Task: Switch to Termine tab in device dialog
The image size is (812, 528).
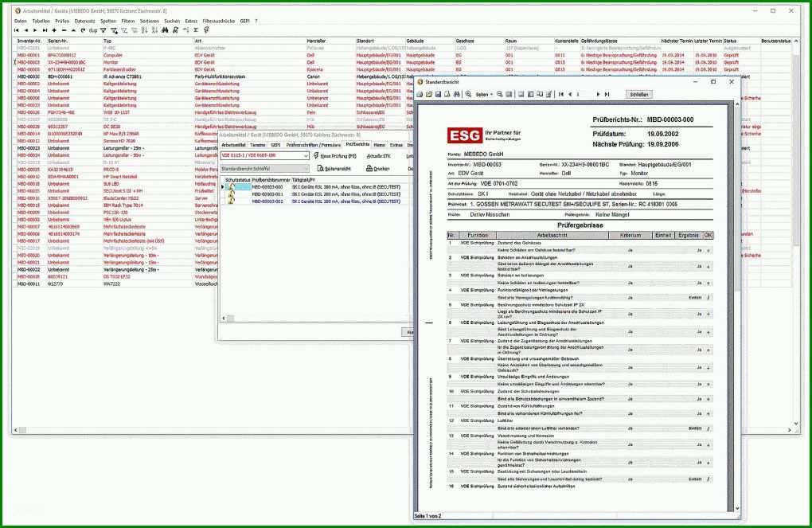Action: click(x=257, y=145)
